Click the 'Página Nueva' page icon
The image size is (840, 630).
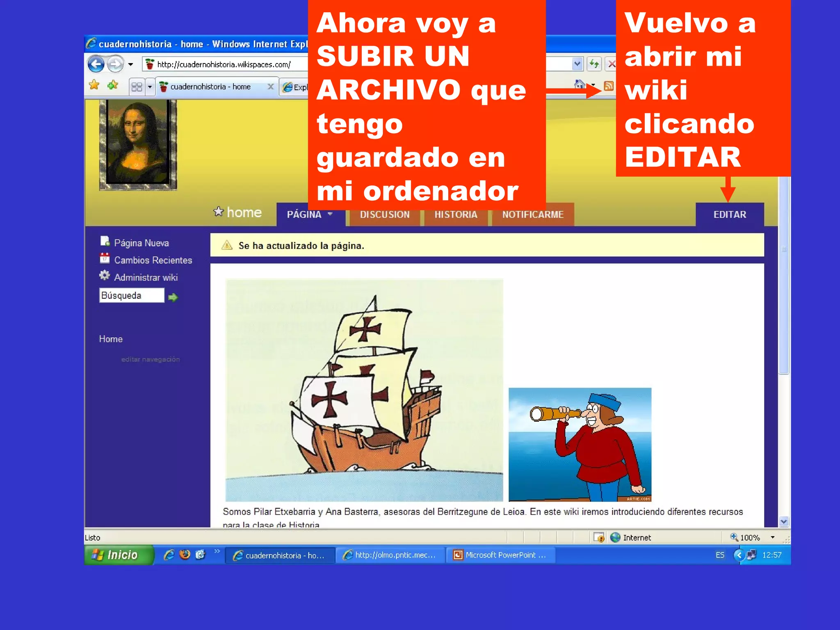click(x=105, y=241)
